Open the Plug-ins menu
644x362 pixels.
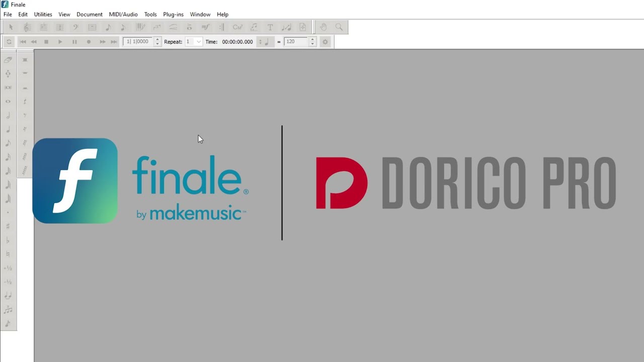pos(173,14)
